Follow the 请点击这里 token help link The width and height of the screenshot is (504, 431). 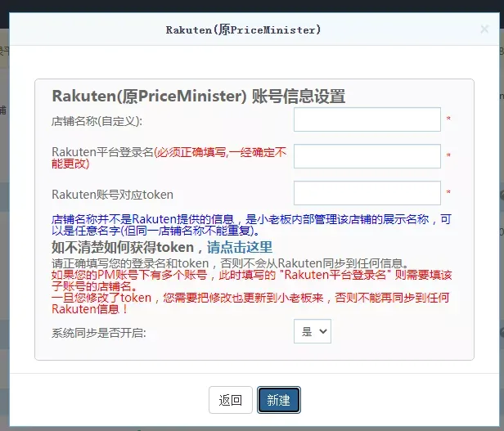[x=240, y=247]
